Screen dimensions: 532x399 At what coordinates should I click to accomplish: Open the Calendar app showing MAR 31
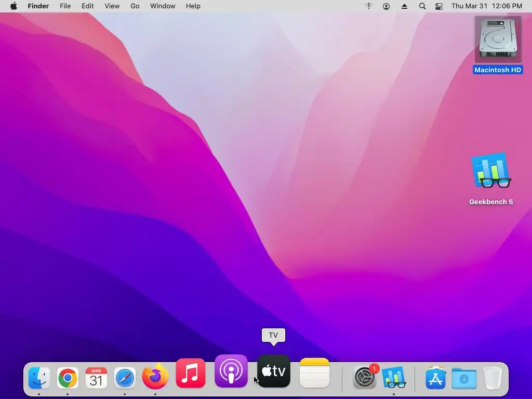click(x=96, y=378)
